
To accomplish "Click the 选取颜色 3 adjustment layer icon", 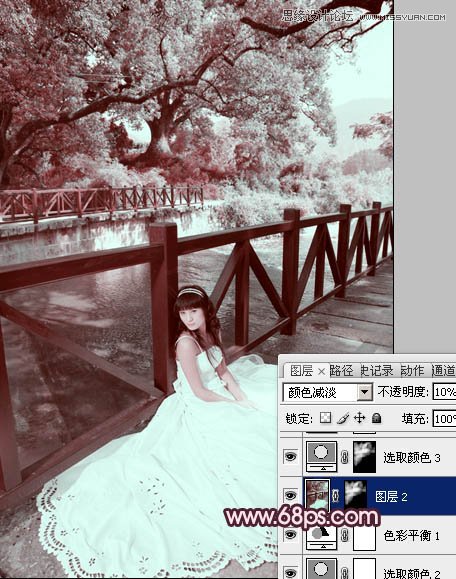I will point(321,457).
